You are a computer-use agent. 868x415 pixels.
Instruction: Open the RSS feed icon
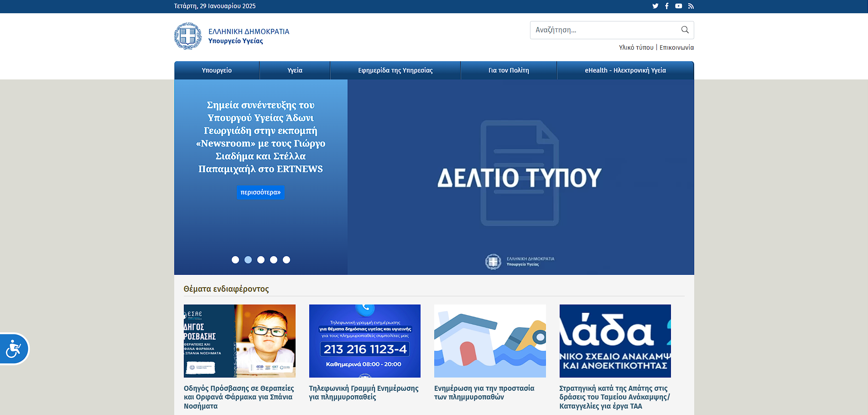(x=691, y=6)
